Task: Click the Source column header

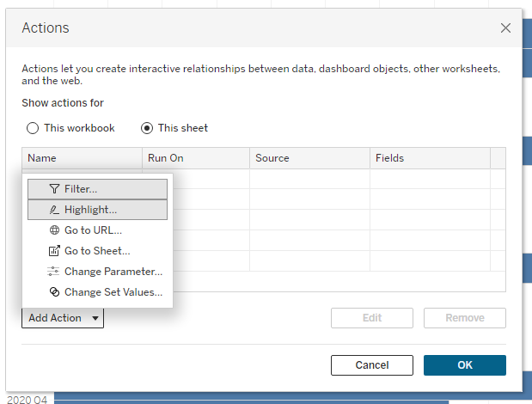Action: pyautogui.click(x=309, y=158)
